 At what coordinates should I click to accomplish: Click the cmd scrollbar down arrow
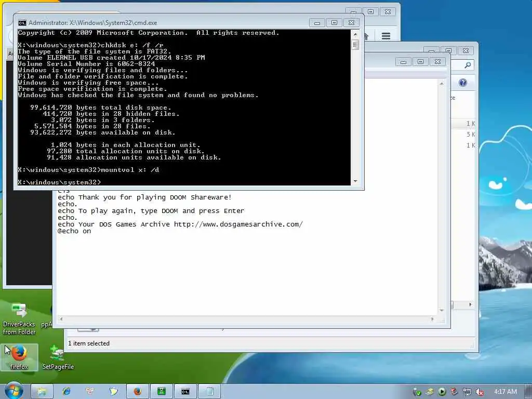tap(355, 181)
